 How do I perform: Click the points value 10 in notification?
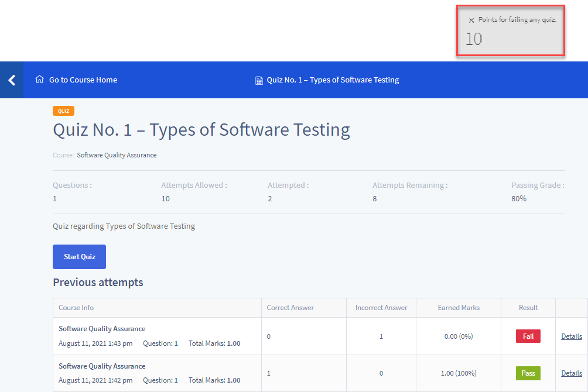point(474,39)
